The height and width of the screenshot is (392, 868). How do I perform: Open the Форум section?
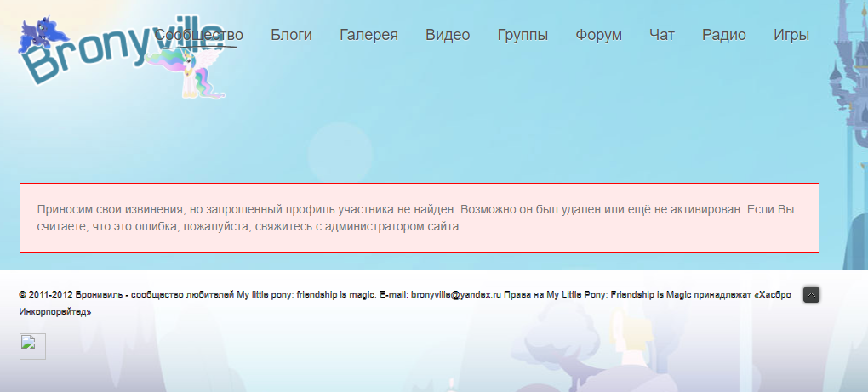pos(598,35)
